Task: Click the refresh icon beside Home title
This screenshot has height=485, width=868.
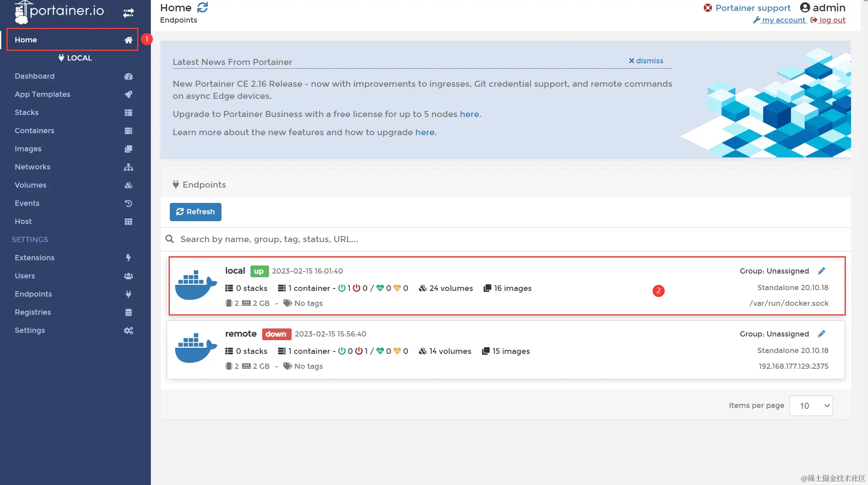Action: (202, 7)
